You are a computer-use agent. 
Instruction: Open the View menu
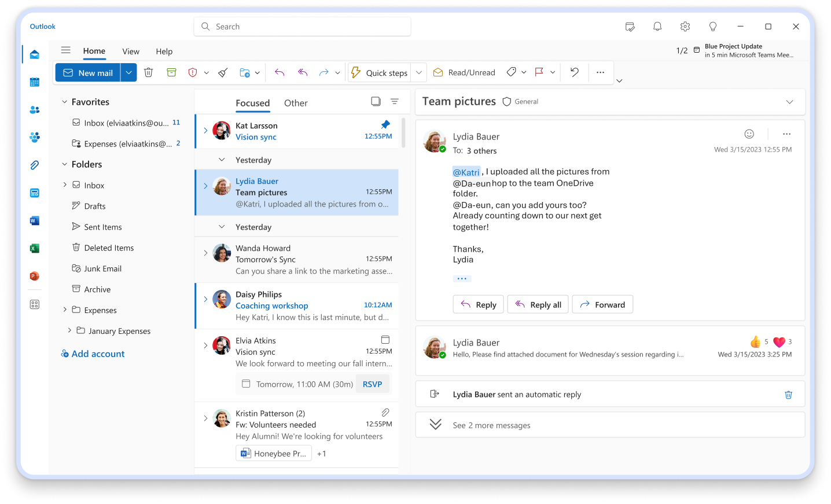(x=130, y=51)
